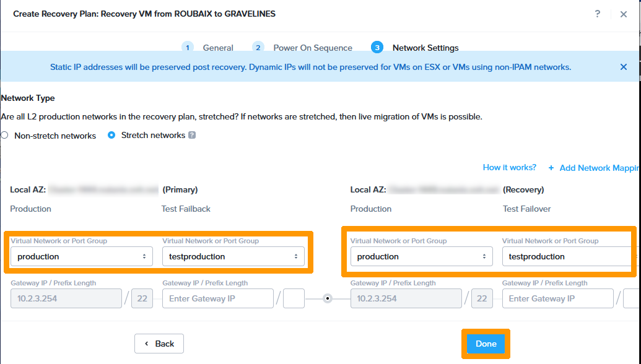Click the help question mark icon
This screenshot has height=364, width=641.
(597, 14)
